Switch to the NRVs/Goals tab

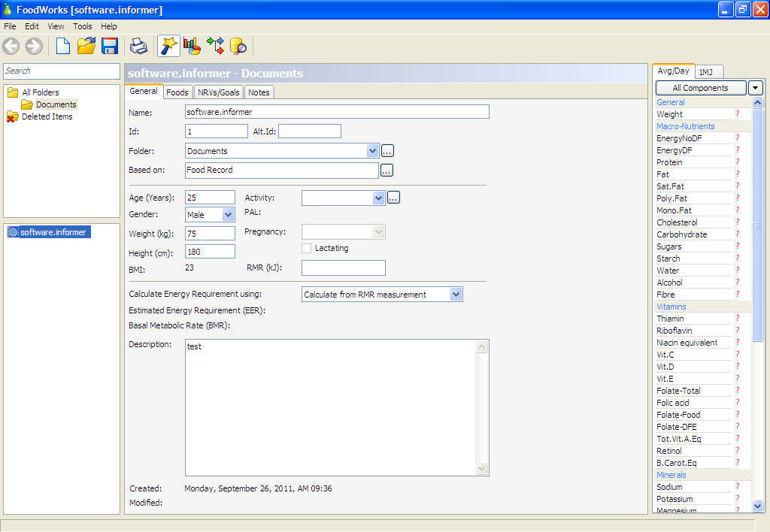coord(218,92)
